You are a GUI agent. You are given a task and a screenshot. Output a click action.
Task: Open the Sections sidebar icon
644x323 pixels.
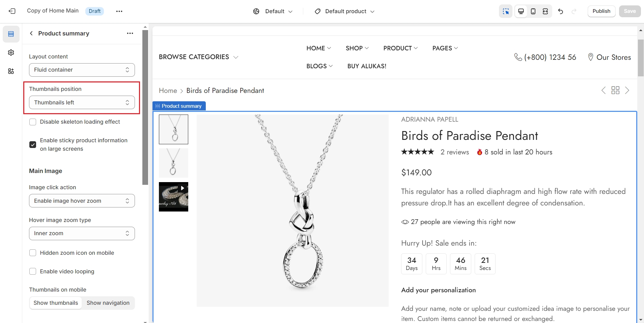[x=11, y=34]
